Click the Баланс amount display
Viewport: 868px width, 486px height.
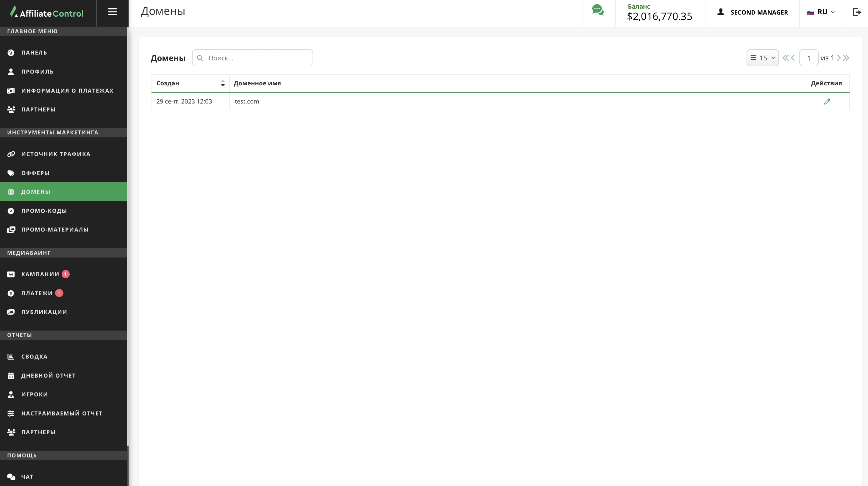[x=659, y=16]
